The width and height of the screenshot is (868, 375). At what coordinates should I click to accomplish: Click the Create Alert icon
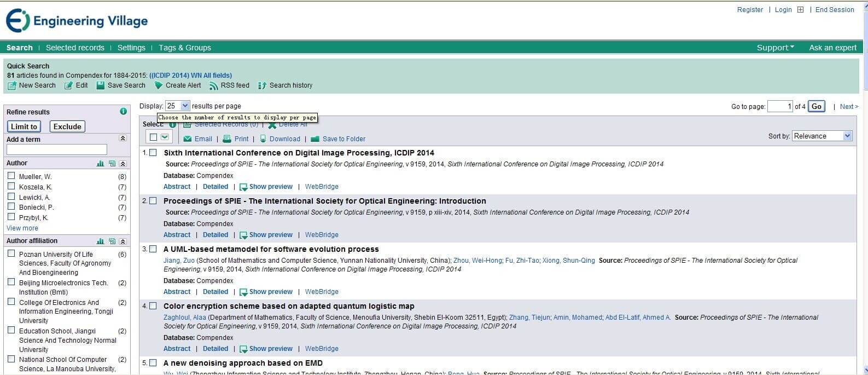159,85
